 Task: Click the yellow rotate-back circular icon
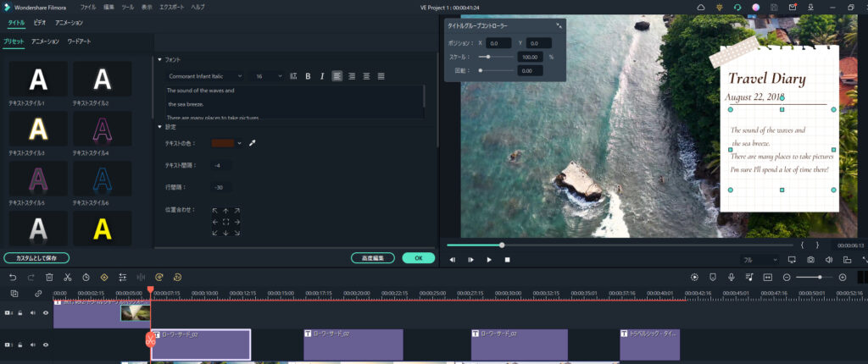tap(159, 277)
